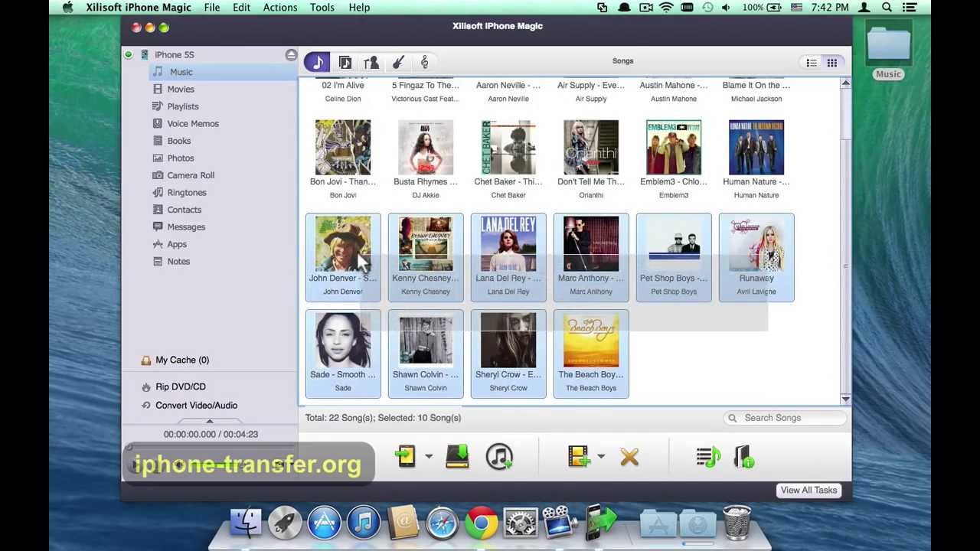Select the Sade - Smooth song thumbnail
Viewport: 980px width, 551px height.
tap(343, 341)
